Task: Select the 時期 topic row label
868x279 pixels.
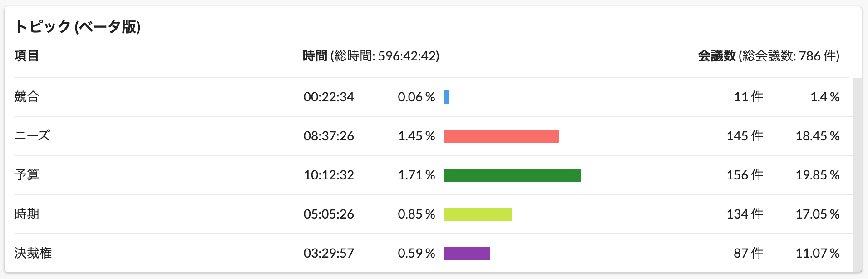Action: pyautogui.click(x=27, y=214)
